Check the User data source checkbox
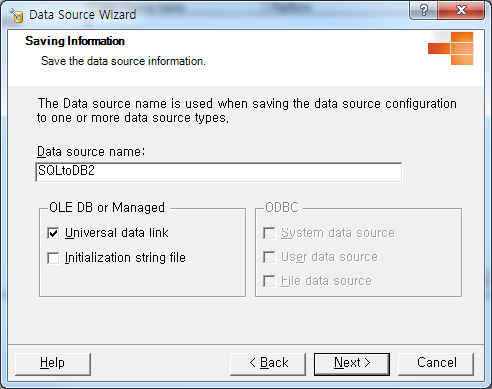 click(269, 257)
